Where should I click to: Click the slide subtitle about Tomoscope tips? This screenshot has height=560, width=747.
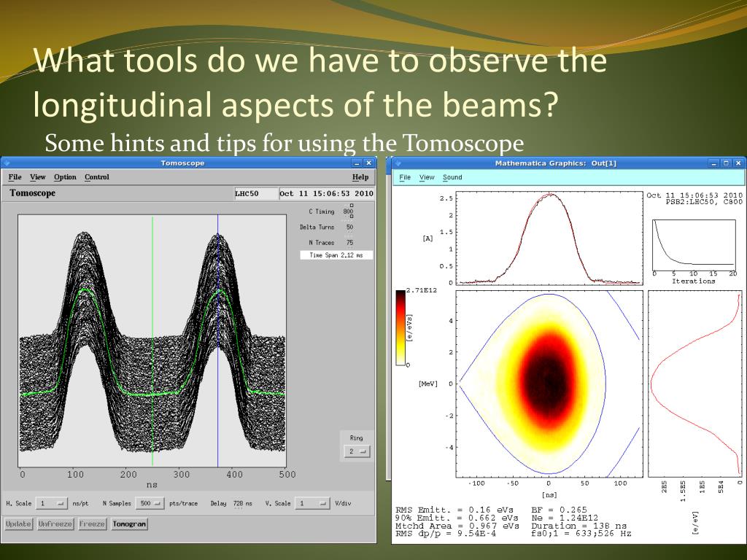pos(284,143)
